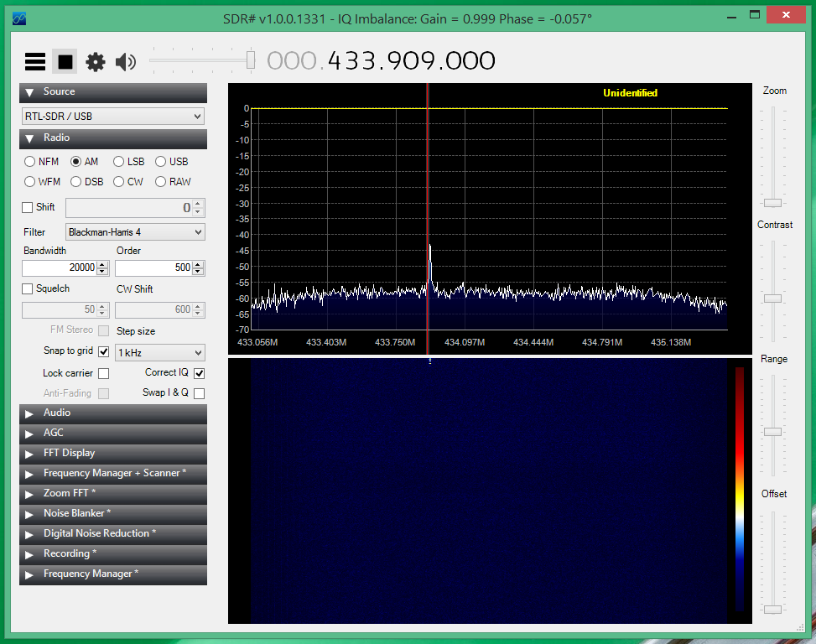
Task: Open settings via the gear icon
Action: point(96,62)
